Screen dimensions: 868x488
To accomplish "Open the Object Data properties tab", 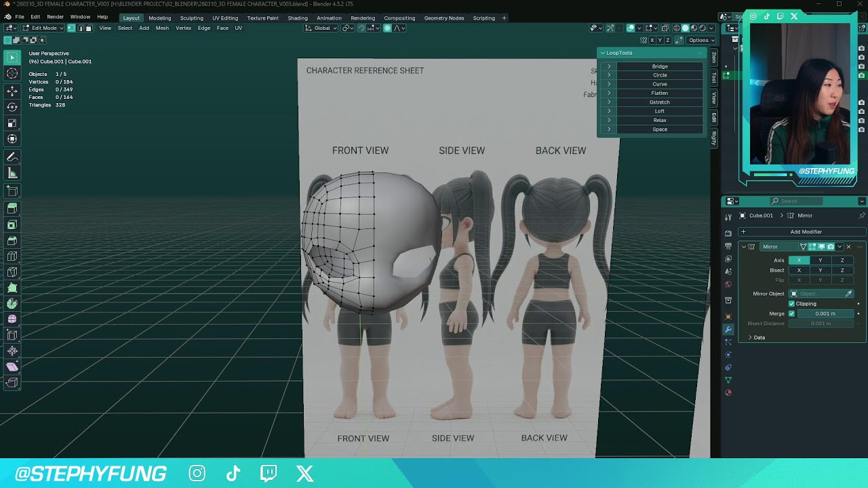I will click(x=728, y=380).
